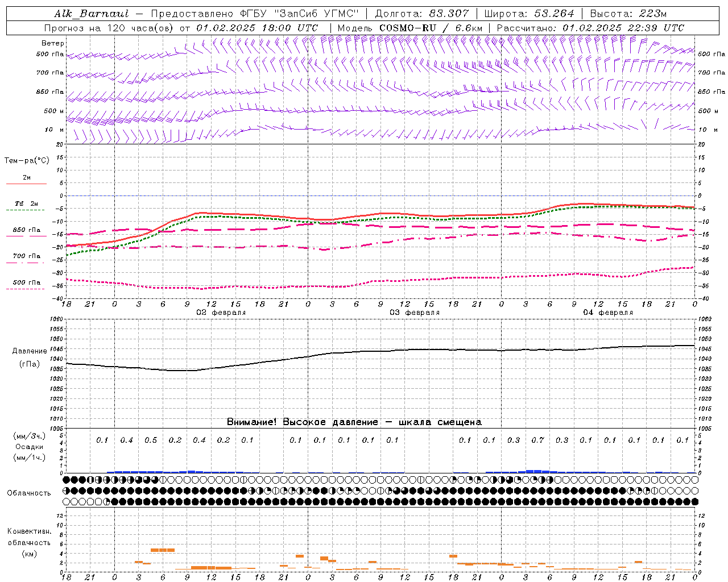
Task: Click the 04 февраля date label
Action: tap(607, 313)
